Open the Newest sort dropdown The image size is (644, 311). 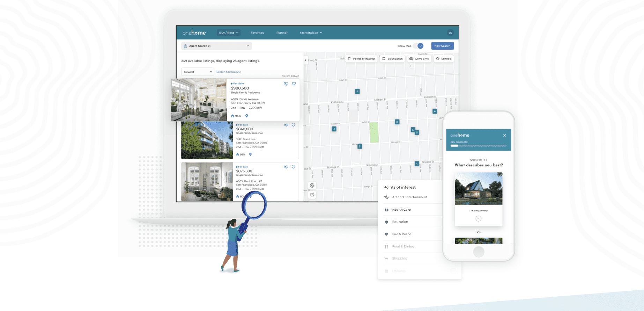(x=198, y=72)
